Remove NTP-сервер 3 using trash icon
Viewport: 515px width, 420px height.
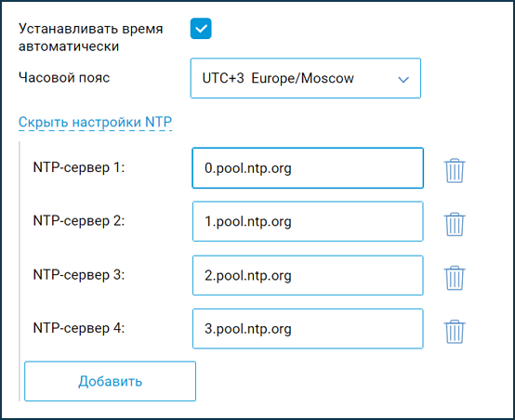[x=455, y=278]
